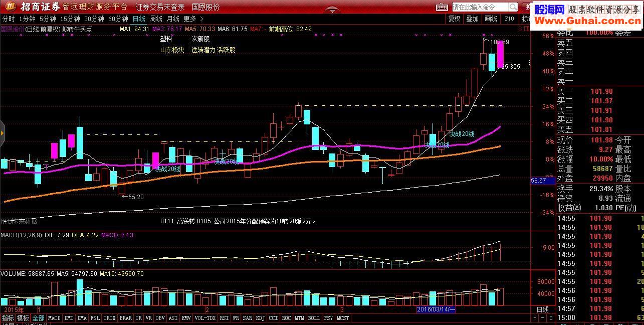The width and height of the screenshot is (644, 325).
Task: Select the CCI indicator
Action: (x=274, y=318)
